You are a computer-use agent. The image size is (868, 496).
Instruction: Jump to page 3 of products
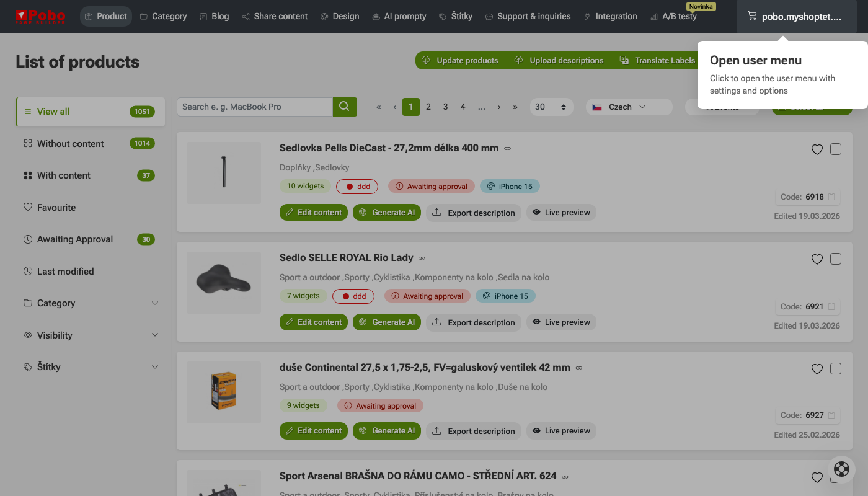445,107
